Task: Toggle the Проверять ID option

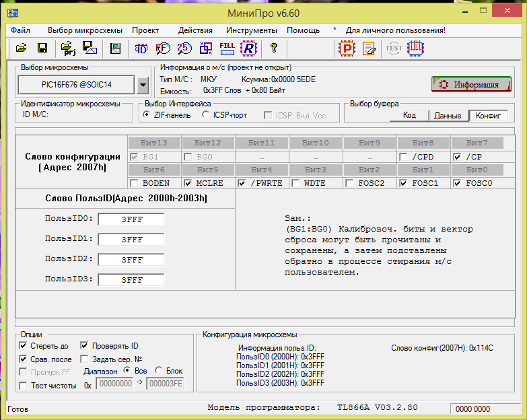Action: tap(84, 345)
